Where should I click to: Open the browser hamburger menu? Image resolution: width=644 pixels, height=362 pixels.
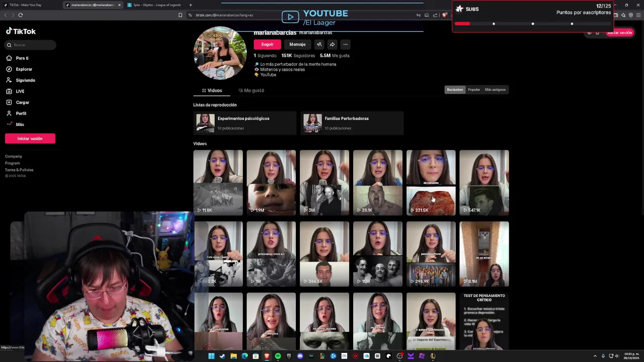[x=638, y=15]
